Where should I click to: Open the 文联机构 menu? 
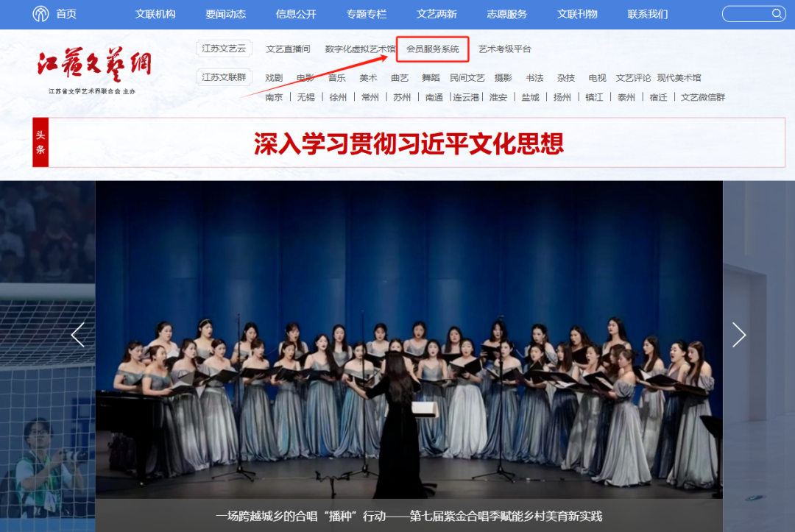[155, 14]
